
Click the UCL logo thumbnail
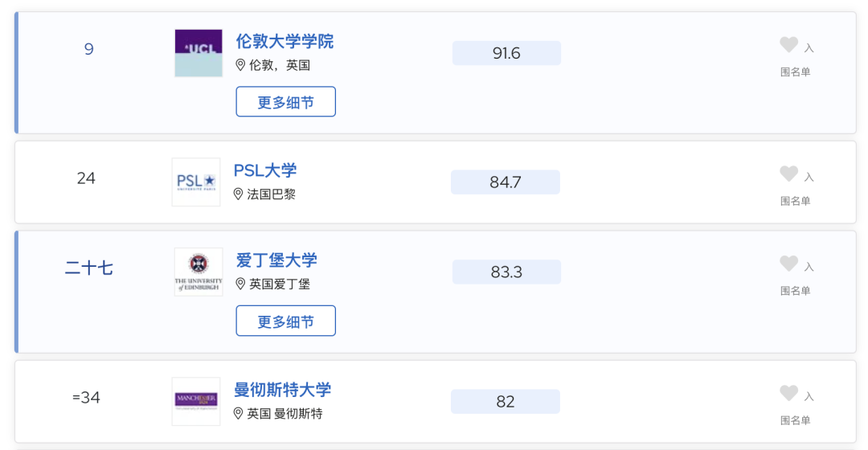click(x=199, y=53)
